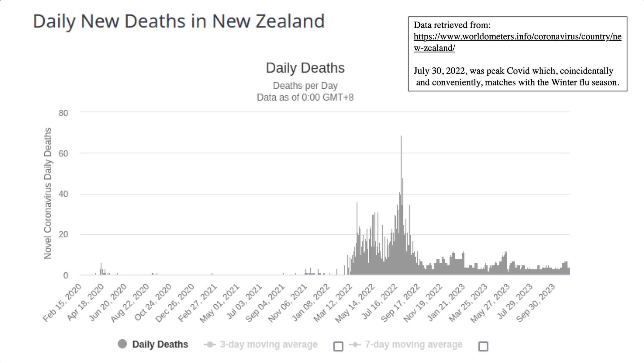Click the March 2022 spike bar
The width and height of the screenshot is (644, 363).
[357, 239]
